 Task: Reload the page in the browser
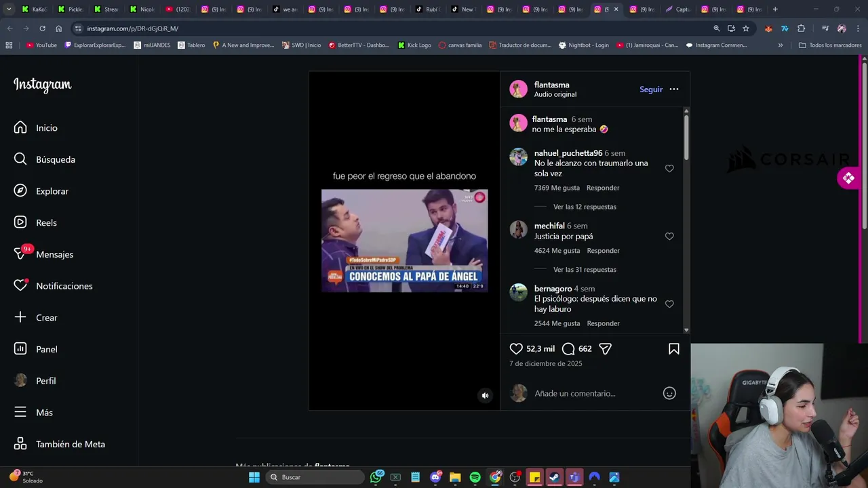click(42, 28)
